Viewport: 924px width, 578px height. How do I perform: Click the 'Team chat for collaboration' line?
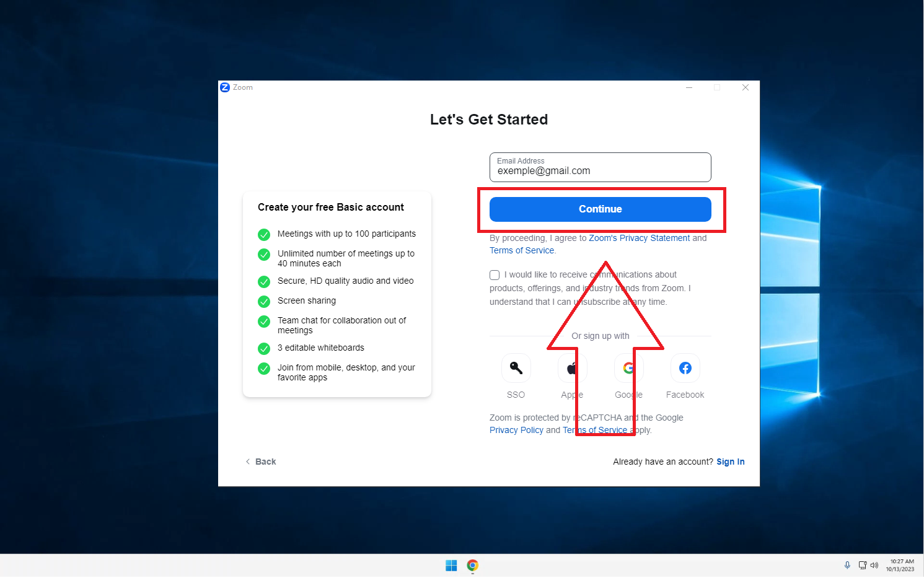(341, 325)
